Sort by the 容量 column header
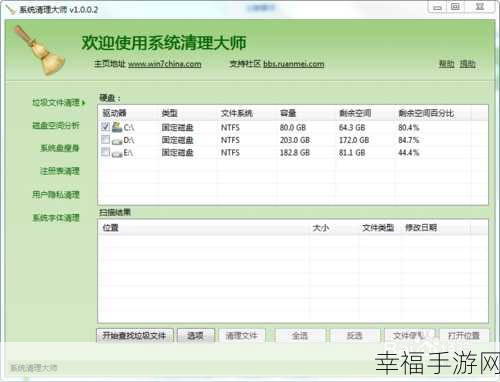The height and width of the screenshot is (382, 500). point(288,113)
